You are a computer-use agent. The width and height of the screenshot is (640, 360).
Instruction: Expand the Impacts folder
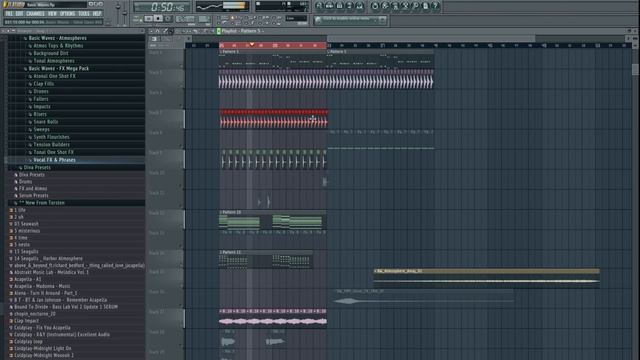click(x=42, y=107)
